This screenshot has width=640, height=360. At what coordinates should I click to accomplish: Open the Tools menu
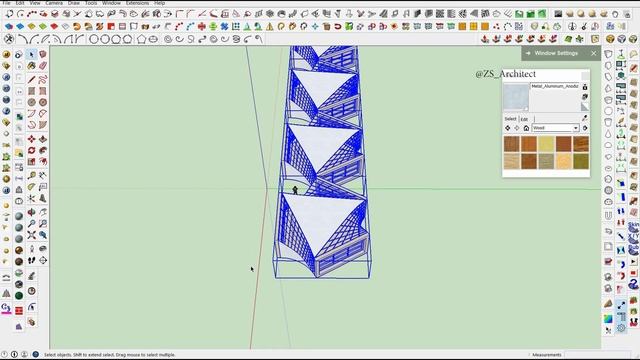point(91,3)
